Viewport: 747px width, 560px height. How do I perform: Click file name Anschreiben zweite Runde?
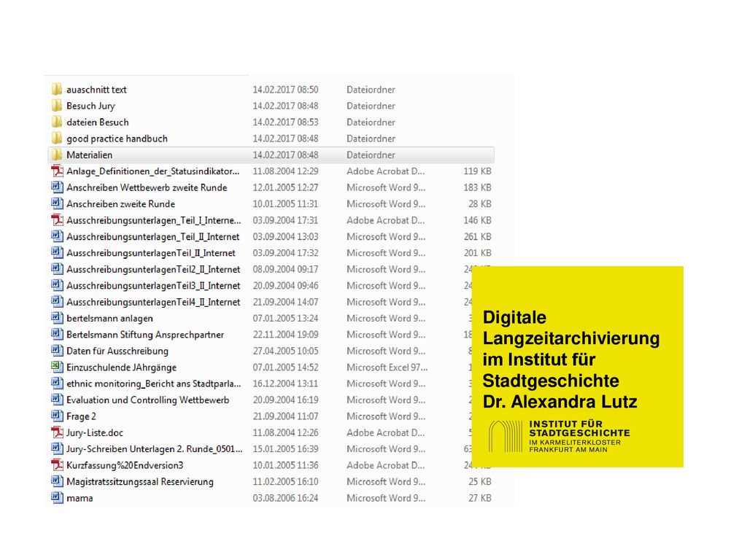[120, 204]
